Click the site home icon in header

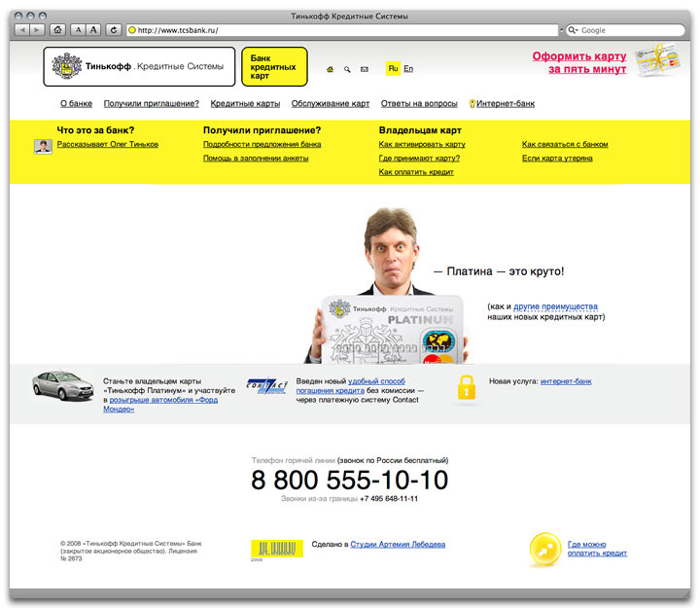331,69
